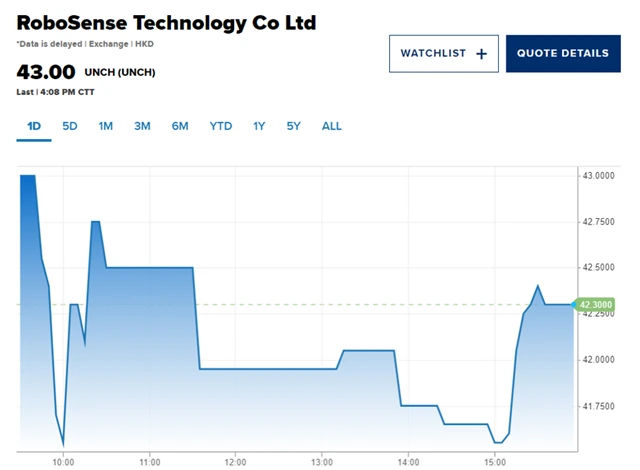This screenshot has width=640, height=470.
Task: Click the 41.7500 price axis label
Action: point(598,406)
